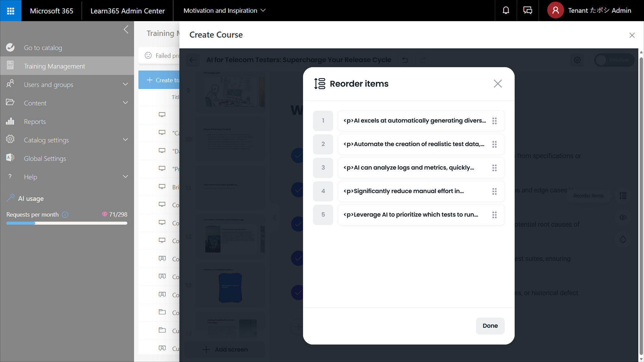Click the Go to catalog link

(x=43, y=48)
